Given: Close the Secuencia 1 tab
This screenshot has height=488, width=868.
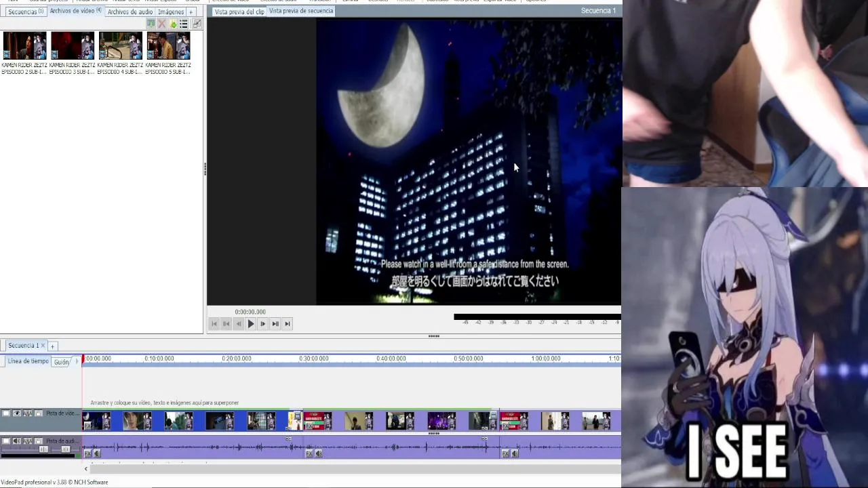Looking at the screenshot, I should click(x=43, y=346).
